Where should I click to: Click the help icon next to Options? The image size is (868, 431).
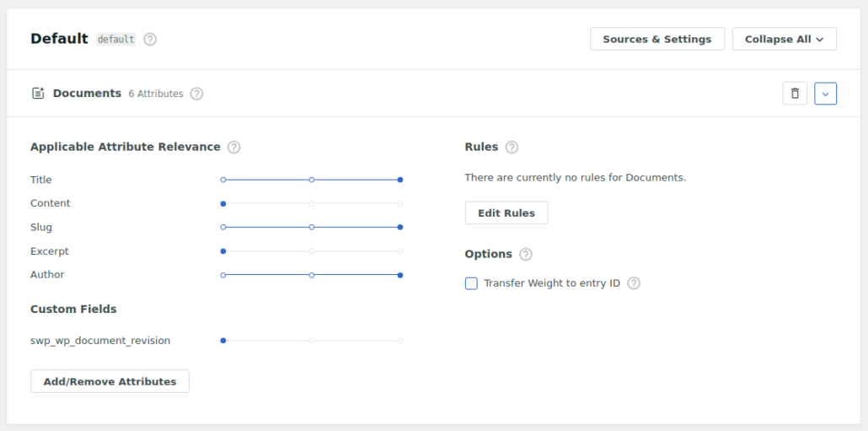tap(526, 254)
